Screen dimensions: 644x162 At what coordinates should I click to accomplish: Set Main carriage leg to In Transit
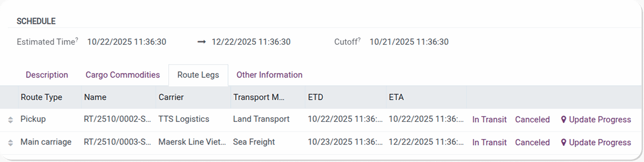[489, 142]
